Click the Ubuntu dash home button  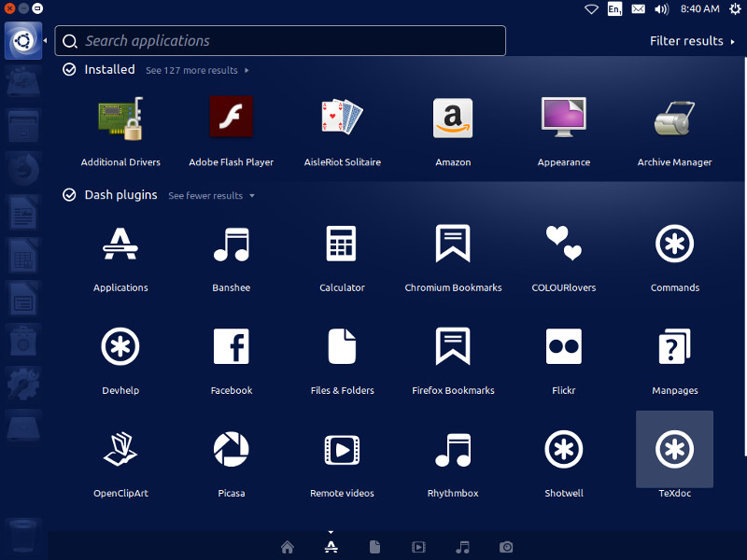23,40
